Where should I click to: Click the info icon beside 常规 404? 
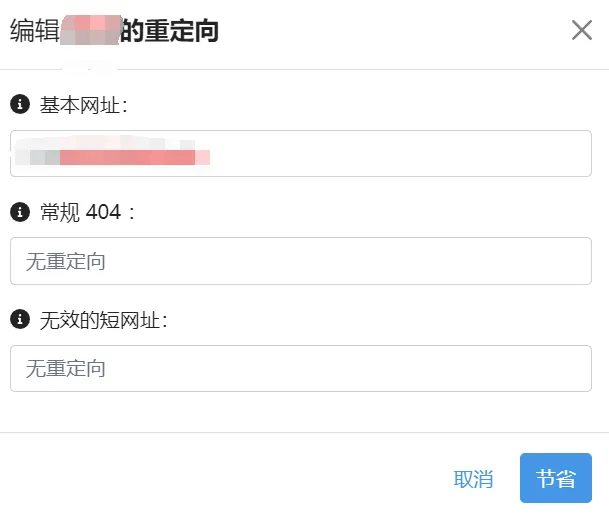tap(19, 212)
